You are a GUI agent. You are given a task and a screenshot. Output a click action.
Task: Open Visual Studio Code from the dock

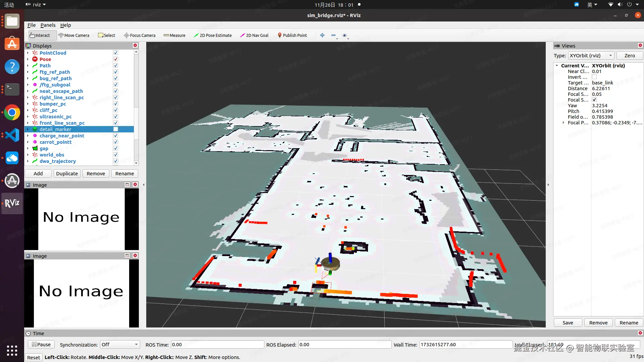(12, 135)
